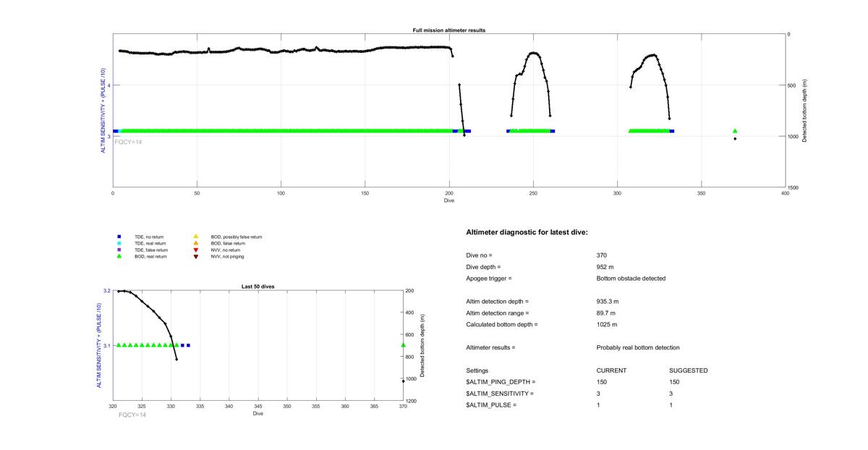Click the suggested $ALTIM_SENSITIVITY value 3
868x450 pixels.
click(x=671, y=394)
